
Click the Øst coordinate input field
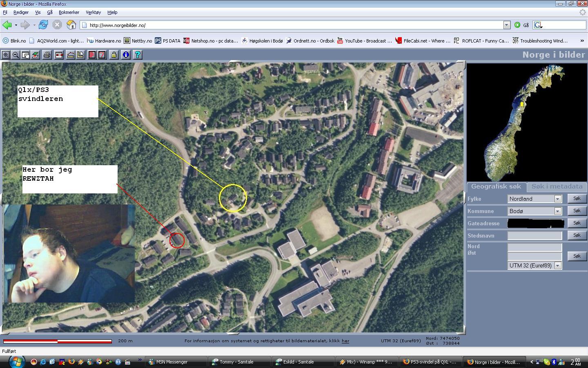point(535,256)
